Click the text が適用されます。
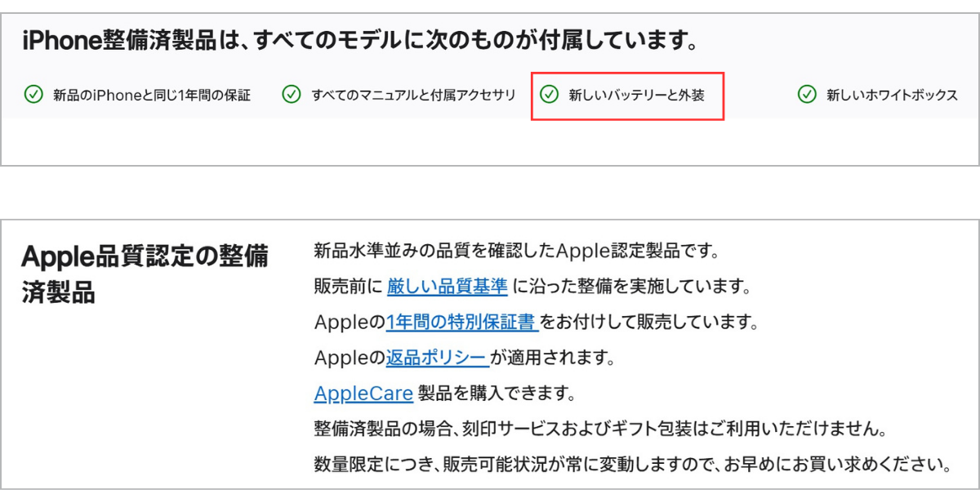The width and height of the screenshot is (980, 490). 552,358
